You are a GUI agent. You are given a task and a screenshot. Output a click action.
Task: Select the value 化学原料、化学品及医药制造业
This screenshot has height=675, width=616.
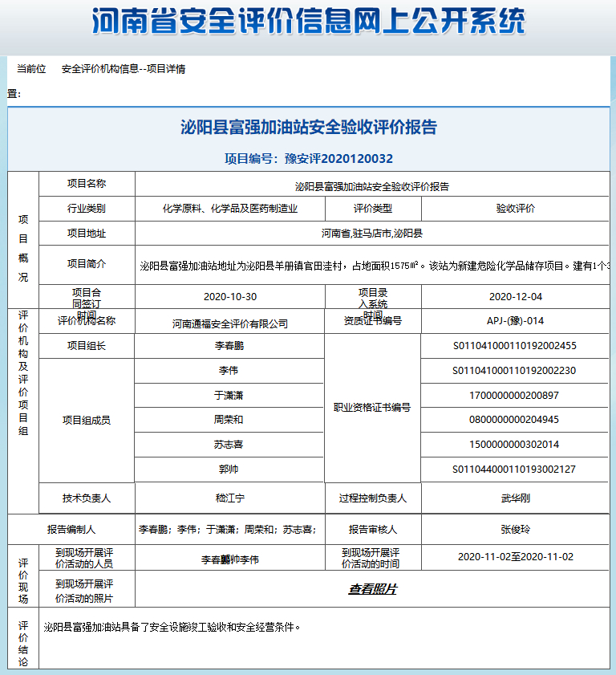coord(230,209)
